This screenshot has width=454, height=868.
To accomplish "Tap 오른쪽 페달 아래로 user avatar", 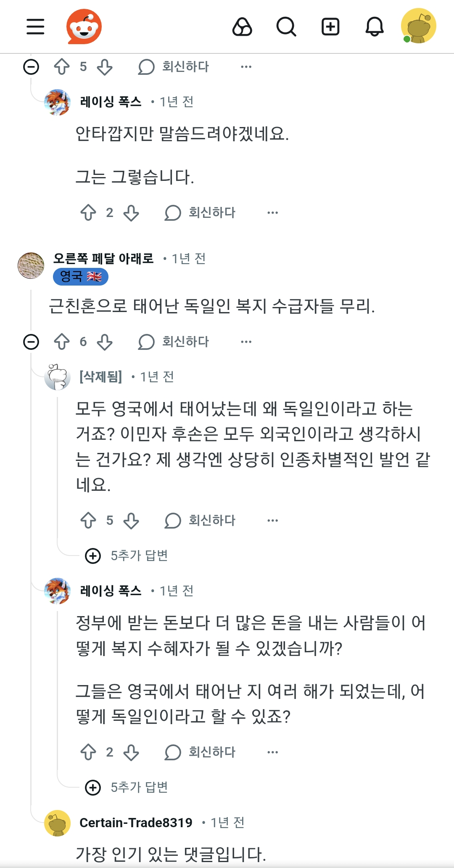I will [x=31, y=265].
